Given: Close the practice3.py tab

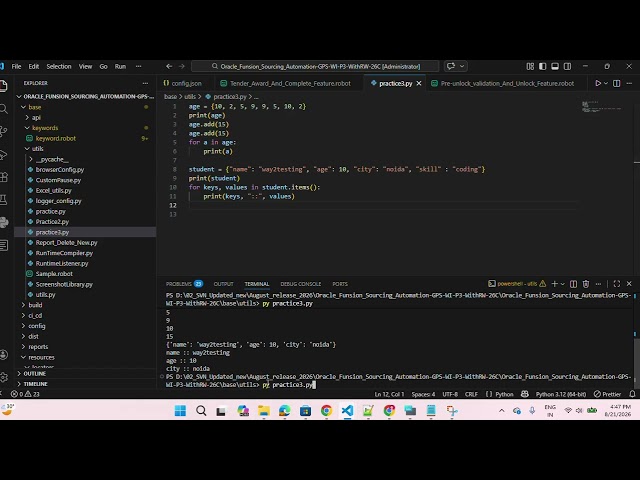Looking at the screenshot, I should coord(419,83).
